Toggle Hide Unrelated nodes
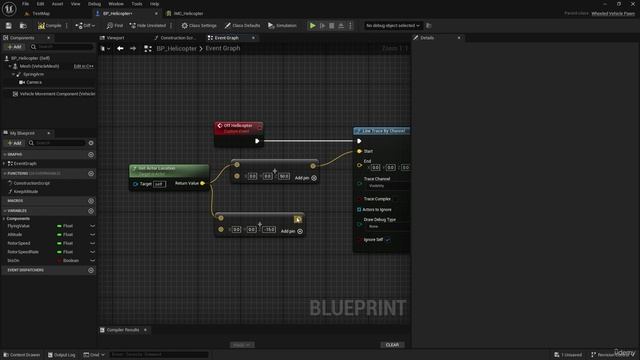640x360 pixels. click(x=147, y=26)
